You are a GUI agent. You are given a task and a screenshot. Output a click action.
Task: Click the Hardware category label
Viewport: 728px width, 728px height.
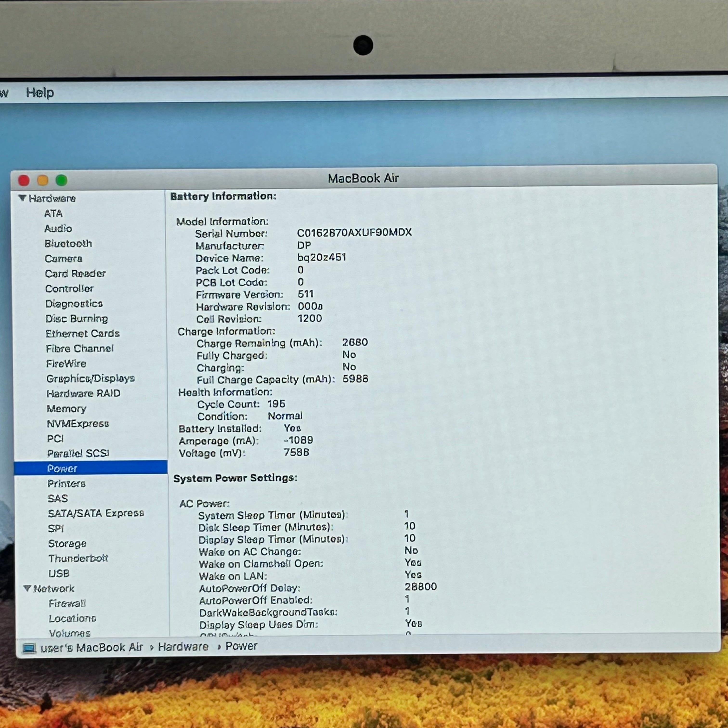(x=52, y=198)
